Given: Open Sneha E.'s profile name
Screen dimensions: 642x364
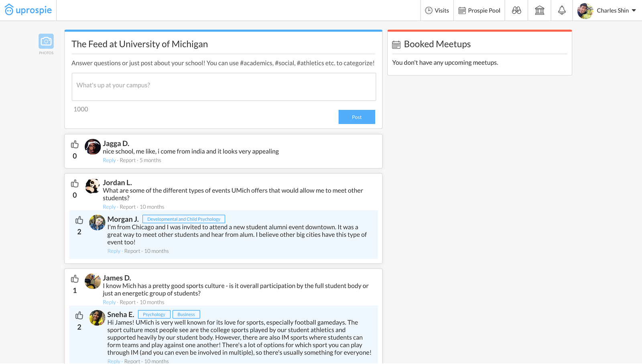Looking at the screenshot, I should 121,314.
